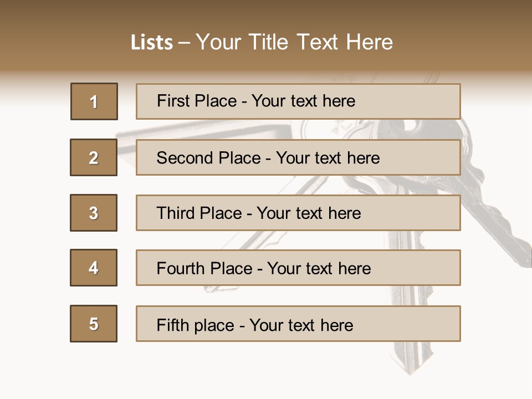Click blank area left of number 3 box

point(33,213)
